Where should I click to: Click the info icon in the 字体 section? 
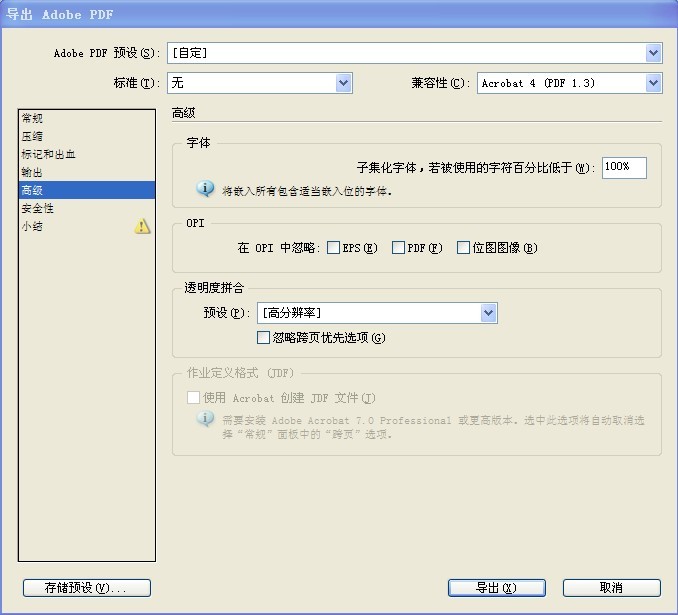tap(205, 189)
